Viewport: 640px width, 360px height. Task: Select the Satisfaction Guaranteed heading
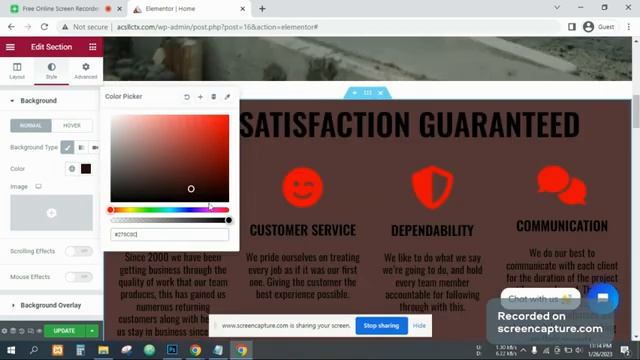pos(409,124)
